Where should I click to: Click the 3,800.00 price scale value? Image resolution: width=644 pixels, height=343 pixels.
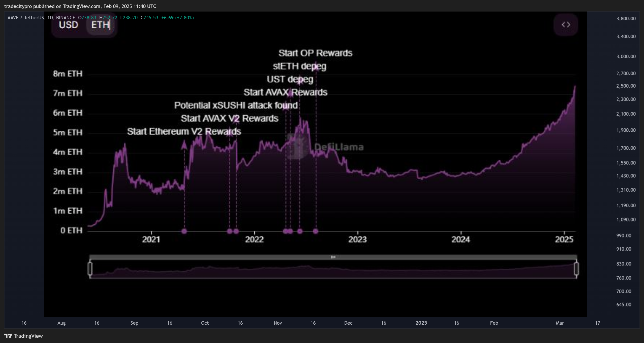(626, 18)
